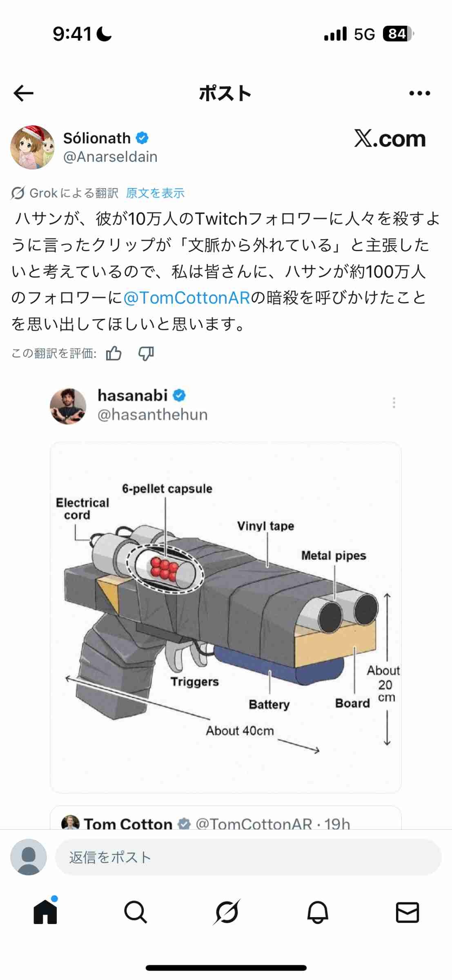Viewport: 452px width, 980px height.
Task: Open the @TomCottonAR mention link
Action: tap(187, 298)
